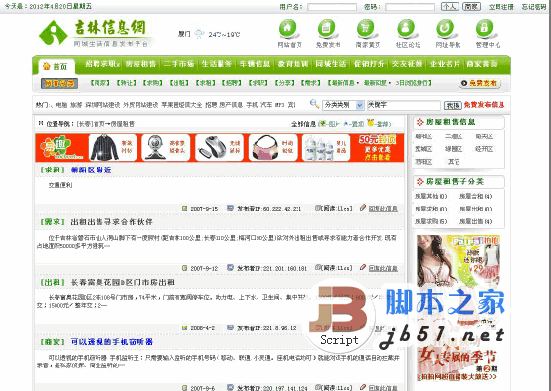Click the weather cloud icon beside 厦门
Image resolution: width=551 pixels, height=391 pixels.
tap(200, 34)
